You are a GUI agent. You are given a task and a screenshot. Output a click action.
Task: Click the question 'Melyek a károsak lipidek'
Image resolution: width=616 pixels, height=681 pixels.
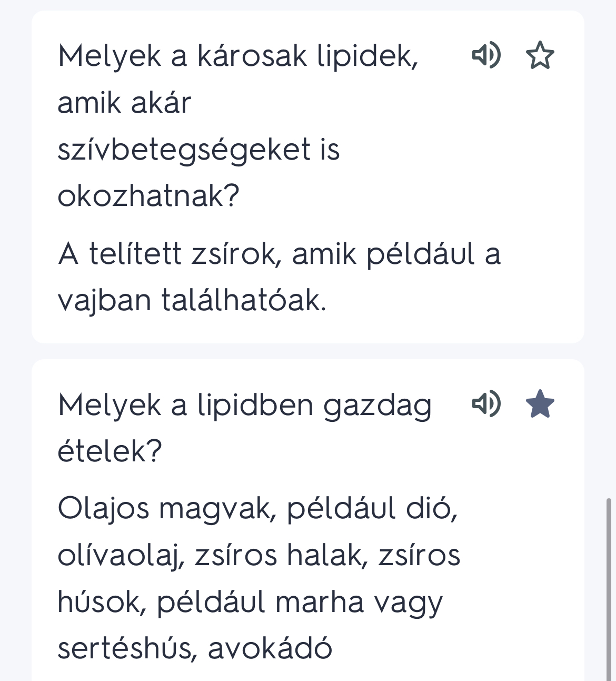click(x=238, y=56)
